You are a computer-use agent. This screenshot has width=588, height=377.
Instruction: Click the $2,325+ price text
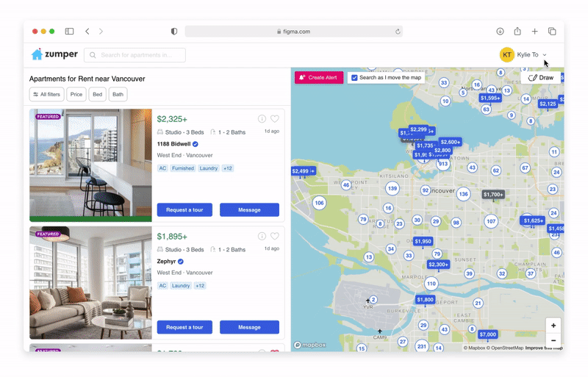coord(172,119)
